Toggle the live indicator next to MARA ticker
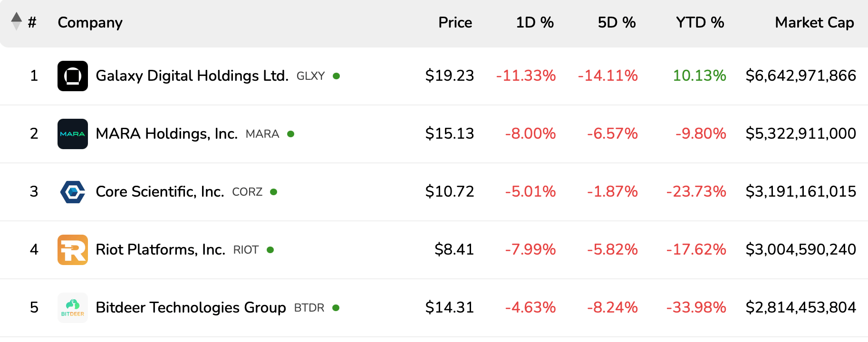This screenshot has width=868, height=342. (291, 134)
